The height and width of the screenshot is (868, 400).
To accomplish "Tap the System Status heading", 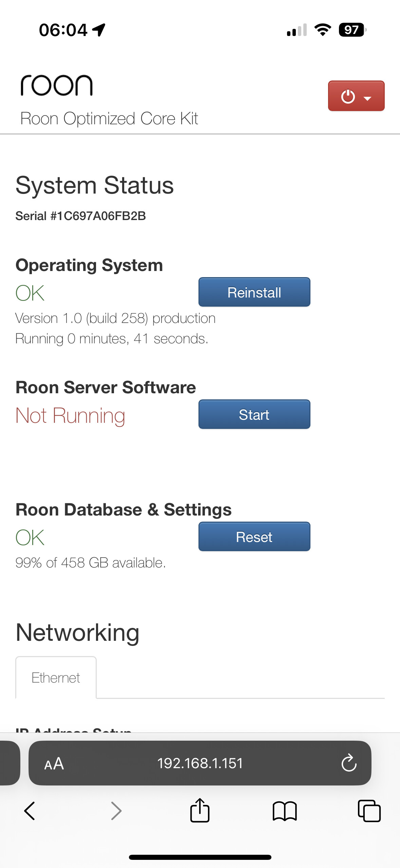I will [x=95, y=185].
